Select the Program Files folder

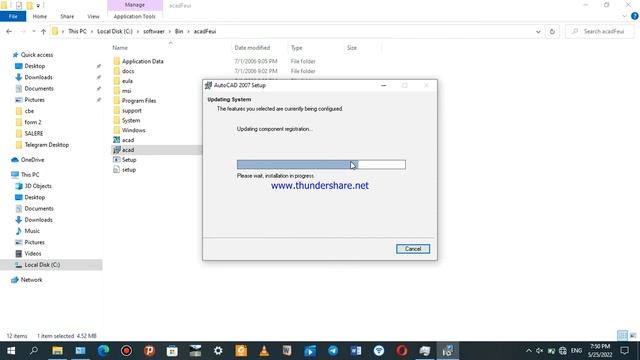(x=139, y=100)
